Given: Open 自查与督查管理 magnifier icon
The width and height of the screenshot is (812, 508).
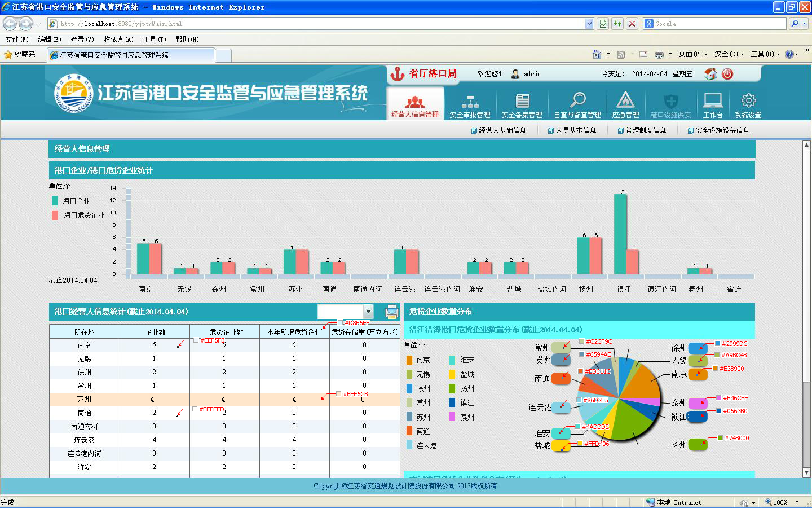Looking at the screenshot, I should [577, 101].
